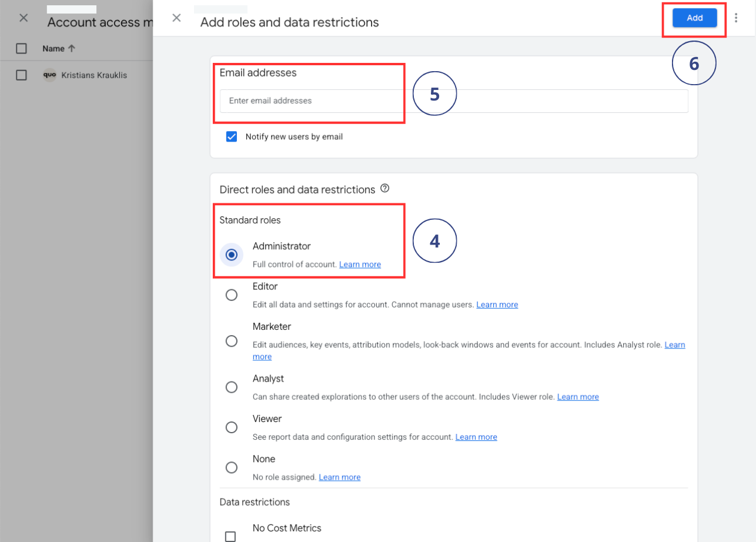
Task: Click Learn more beside the Editor description
Action: pyautogui.click(x=497, y=305)
